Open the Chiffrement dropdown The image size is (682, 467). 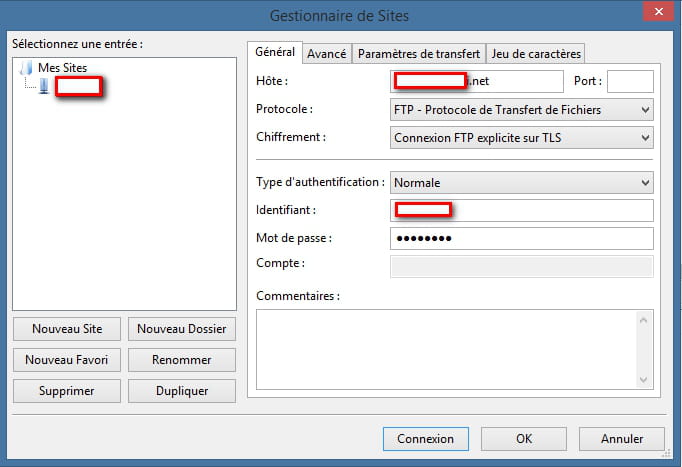click(x=521, y=137)
